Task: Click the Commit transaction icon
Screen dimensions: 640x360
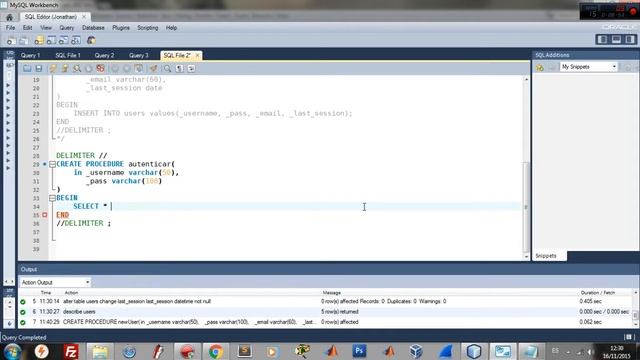Action: pos(115,69)
